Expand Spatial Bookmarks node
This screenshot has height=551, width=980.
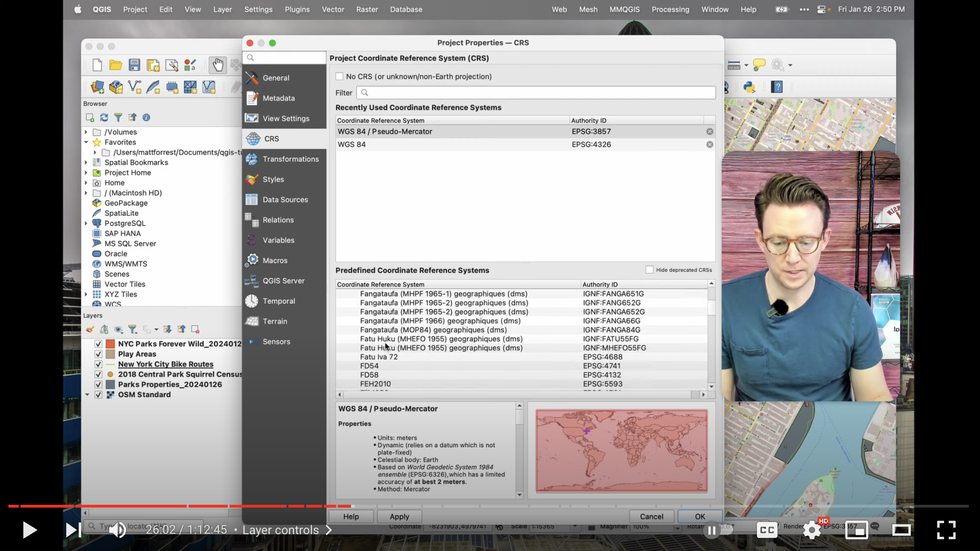point(86,162)
